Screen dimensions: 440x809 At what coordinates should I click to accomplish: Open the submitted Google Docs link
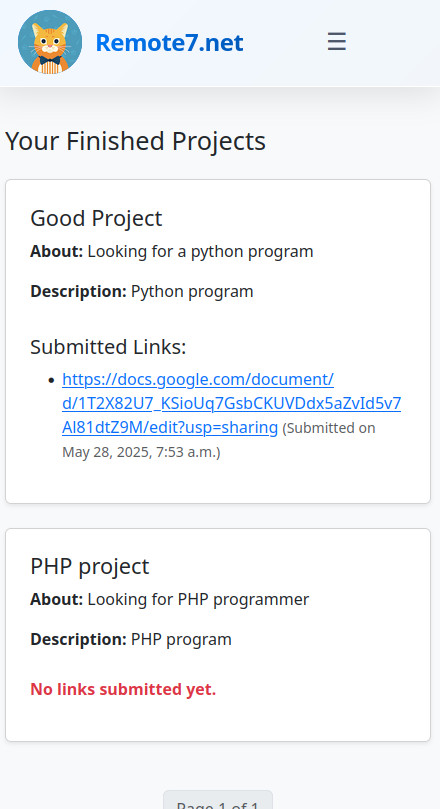(232, 403)
